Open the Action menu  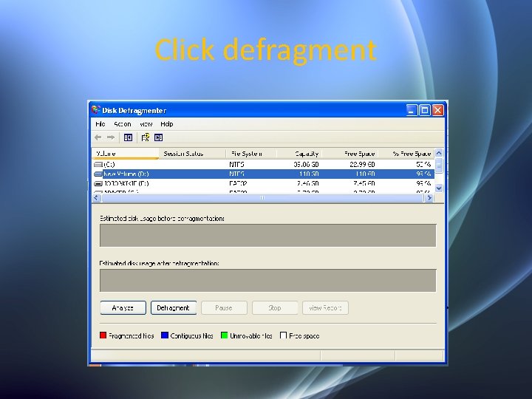[122, 124]
